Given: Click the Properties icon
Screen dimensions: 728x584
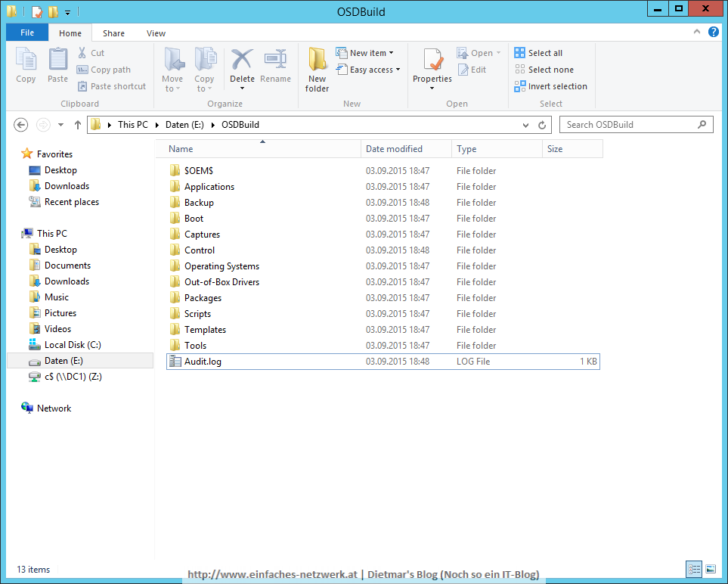Looking at the screenshot, I should tap(432, 61).
